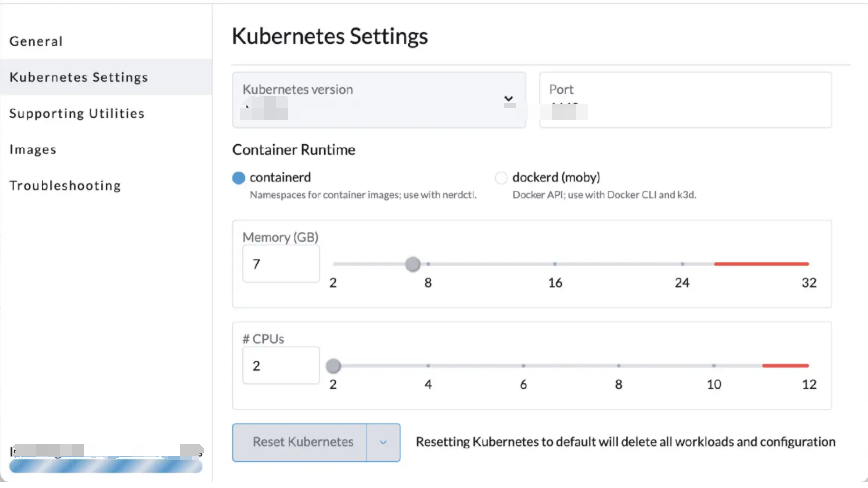868x488 pixels.
Task: Click the Memory slider handle
Action: 413,264
